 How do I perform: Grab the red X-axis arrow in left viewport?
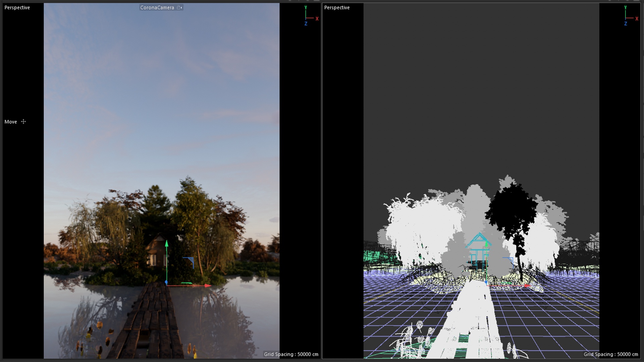coord(208,286)
